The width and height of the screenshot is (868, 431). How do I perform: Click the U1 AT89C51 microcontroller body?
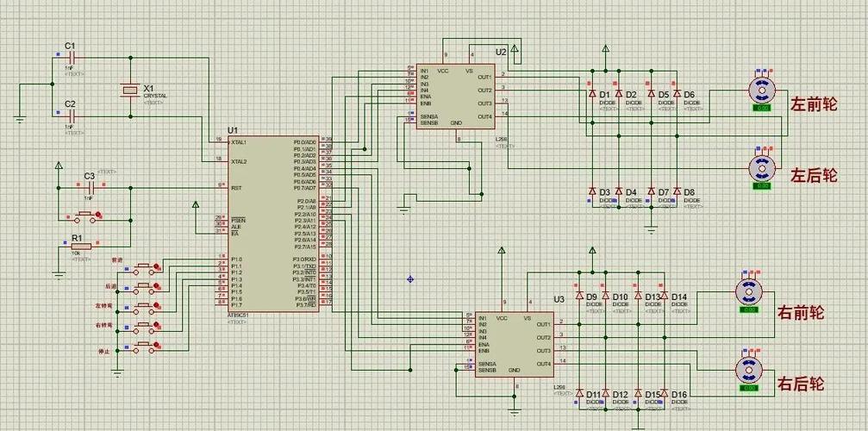274,222
